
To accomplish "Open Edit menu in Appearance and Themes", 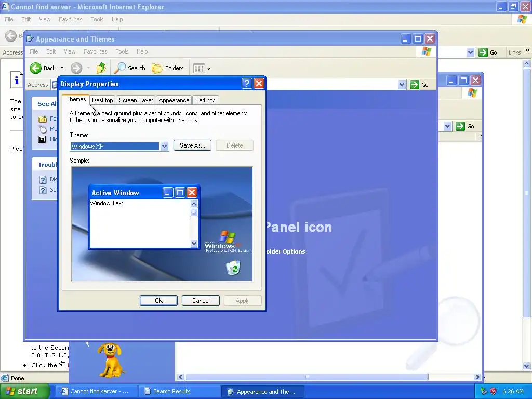I will [x=51, y=51].
